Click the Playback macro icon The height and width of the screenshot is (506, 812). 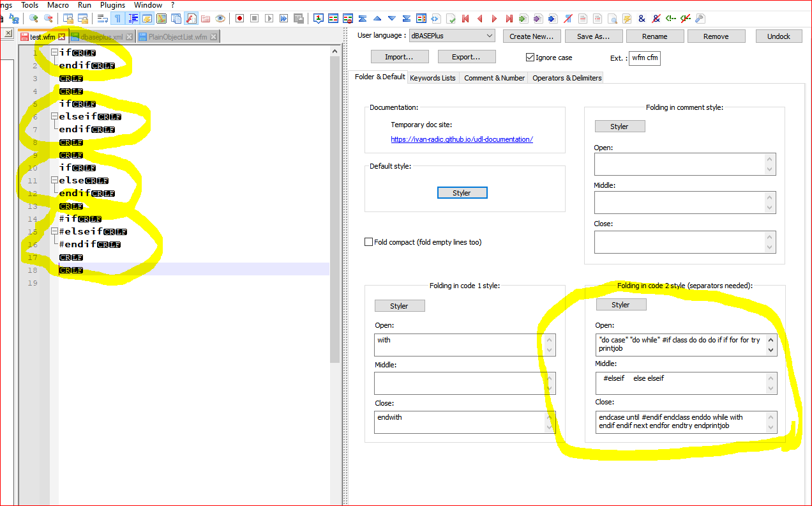269,19
